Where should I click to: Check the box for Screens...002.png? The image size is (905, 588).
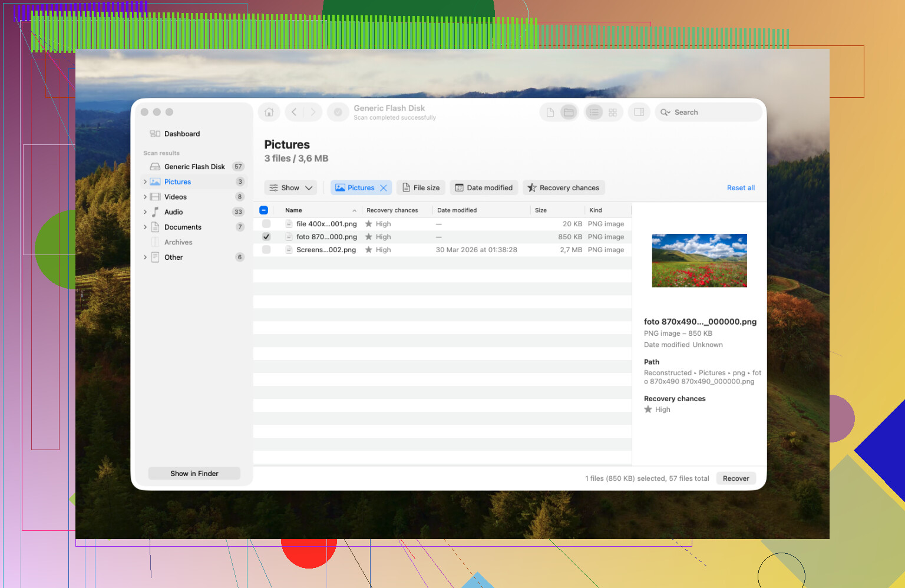266,250
